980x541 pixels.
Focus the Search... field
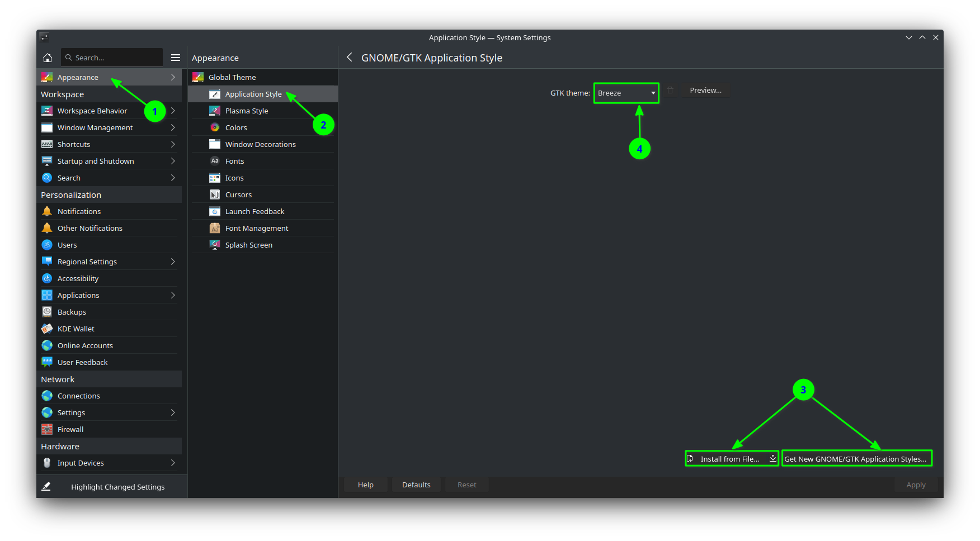click(112, 58)
